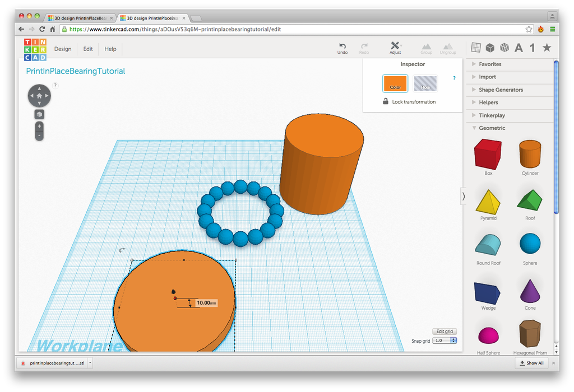Pick the pink Half Sphere shape
574x392 pixels.
click(488, 335)
